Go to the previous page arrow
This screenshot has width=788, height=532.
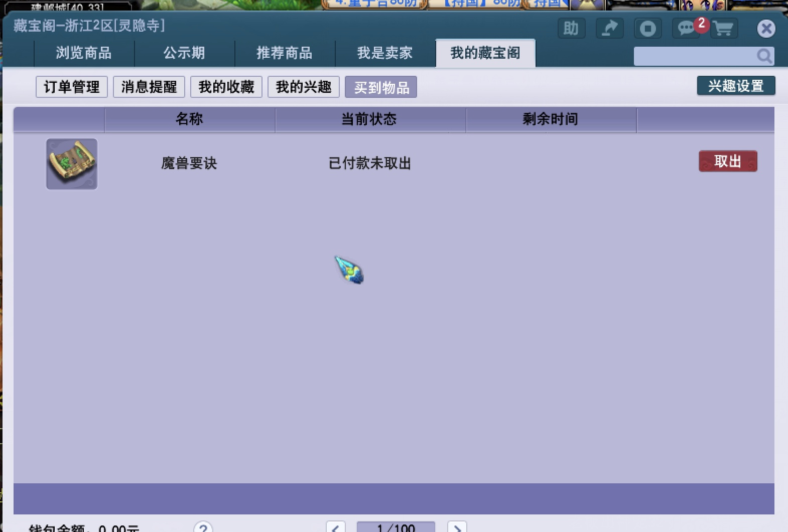(336, 527)
